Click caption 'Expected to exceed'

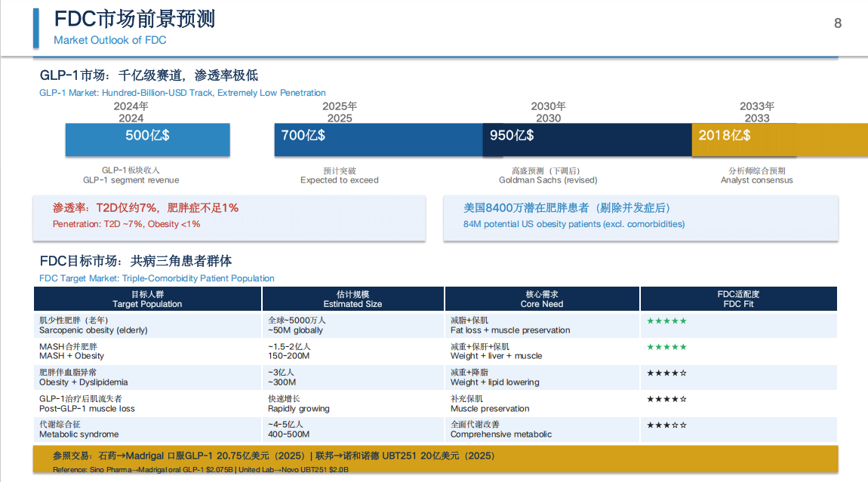coord(340,180)
